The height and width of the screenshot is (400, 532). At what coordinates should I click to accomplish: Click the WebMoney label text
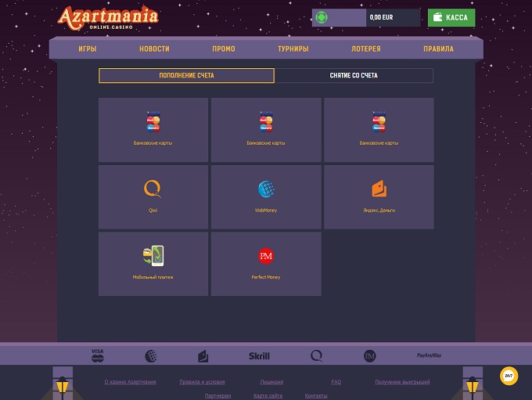coord(266,211)
